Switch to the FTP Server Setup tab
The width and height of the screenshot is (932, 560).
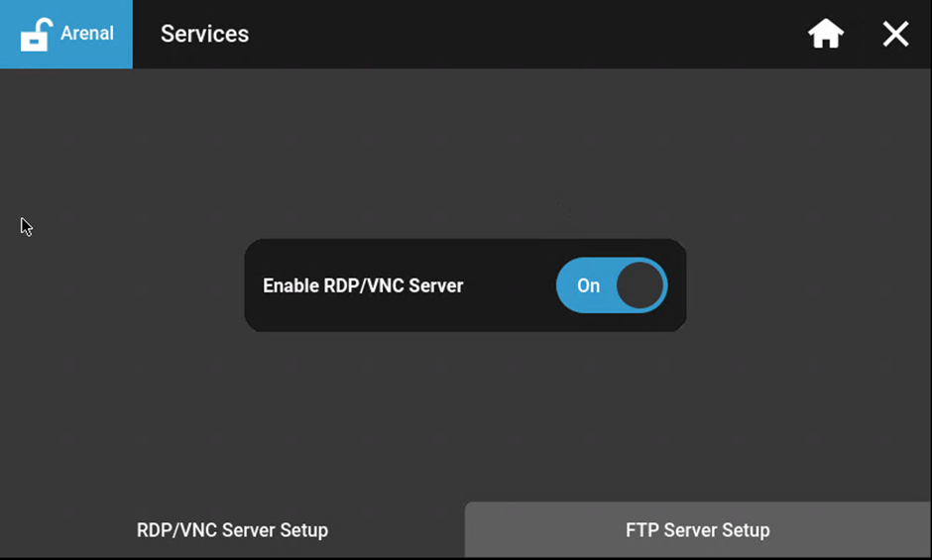tap(698, 530)
